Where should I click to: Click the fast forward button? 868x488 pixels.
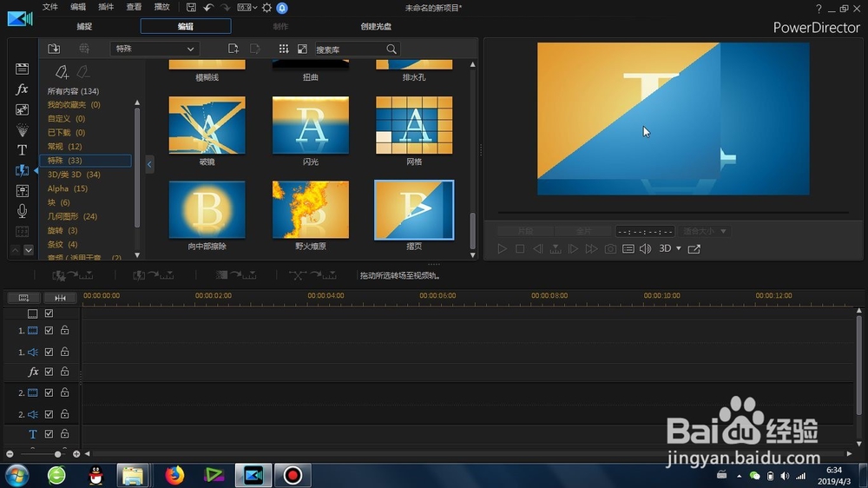click(x=591, y=248)
